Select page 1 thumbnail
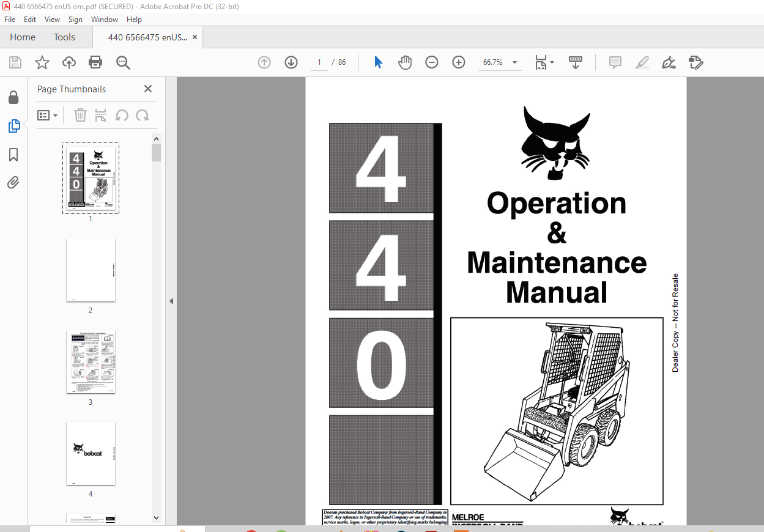 click(91, 178)
